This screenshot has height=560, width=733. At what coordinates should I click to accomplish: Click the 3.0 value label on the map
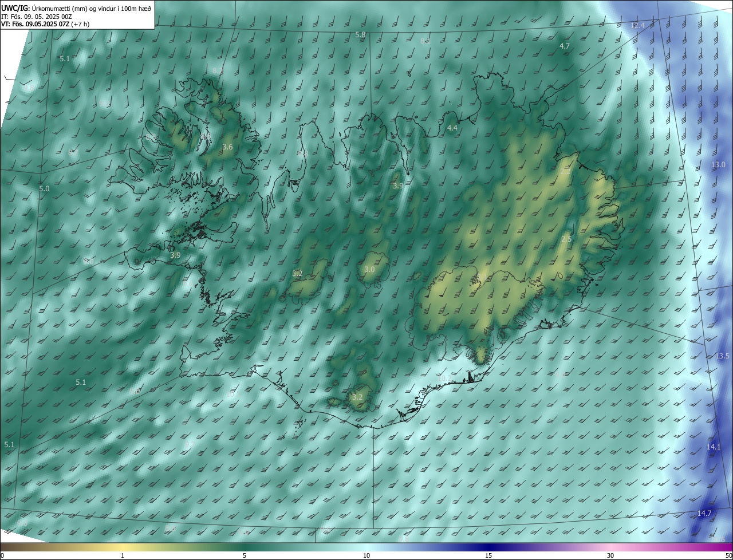click(x=369, y=270)
